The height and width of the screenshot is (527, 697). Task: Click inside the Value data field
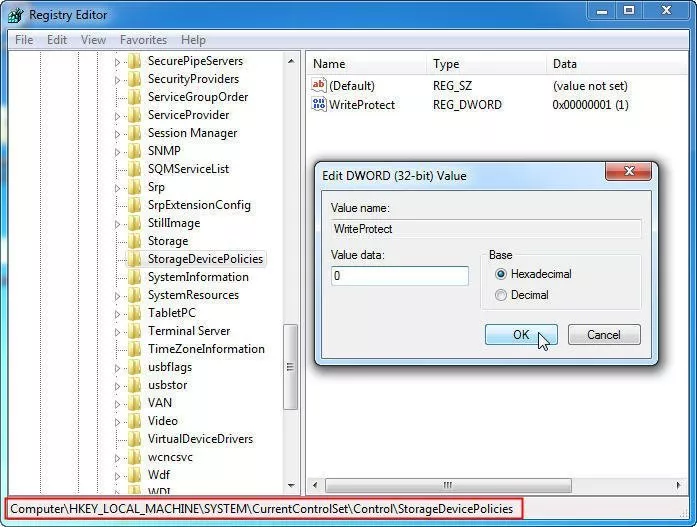pos(400,276)
